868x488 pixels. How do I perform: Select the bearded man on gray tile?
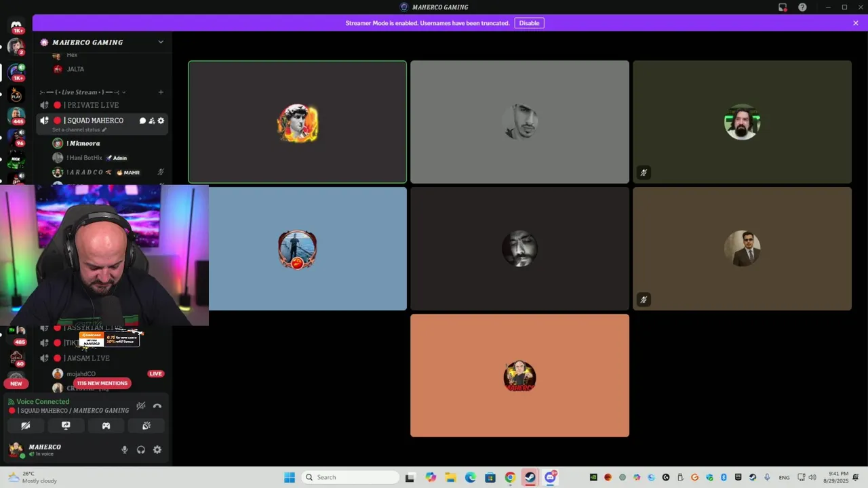[x=519, y=122]
